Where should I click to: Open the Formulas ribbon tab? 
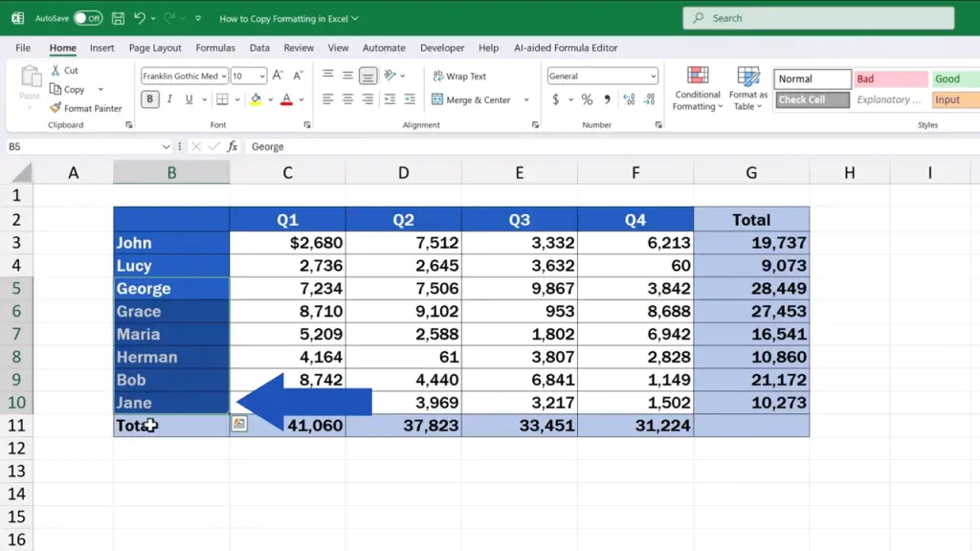215,48
